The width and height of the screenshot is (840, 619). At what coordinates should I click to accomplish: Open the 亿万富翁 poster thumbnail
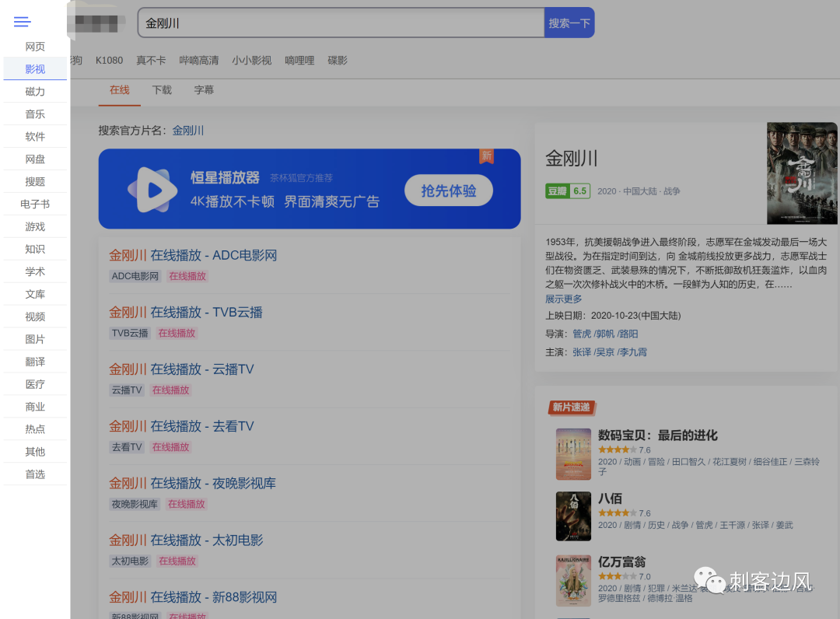573,580
